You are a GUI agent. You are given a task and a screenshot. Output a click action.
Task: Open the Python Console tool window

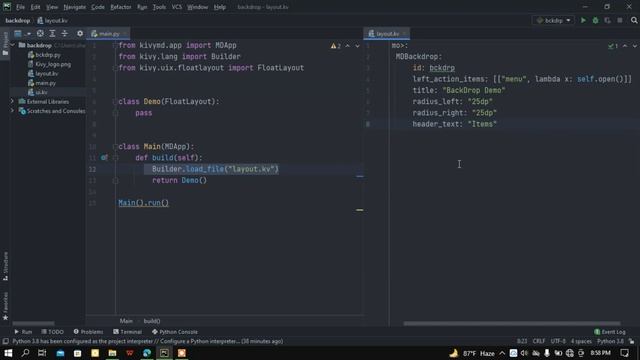(x=175, y=332)
